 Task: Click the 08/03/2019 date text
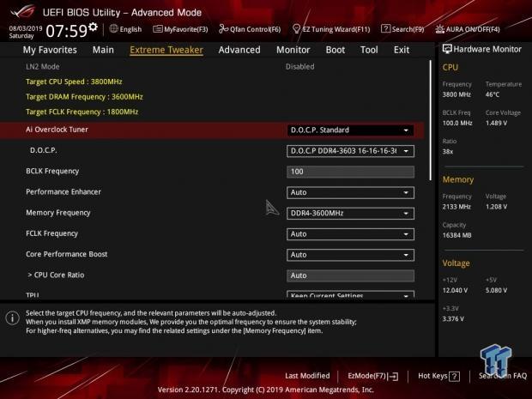pos(26,28)
